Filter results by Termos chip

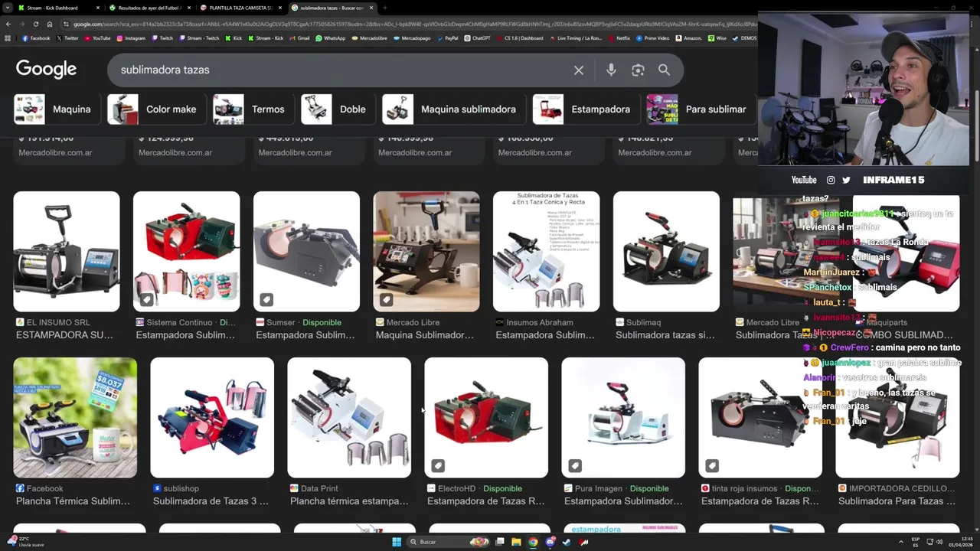click(253, 109)
